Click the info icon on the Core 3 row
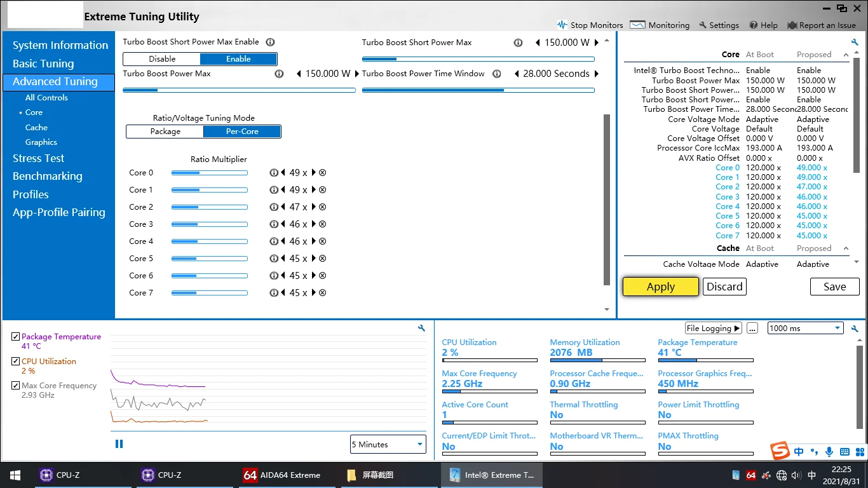Viewport: 868px width, 488px height. 274,224
